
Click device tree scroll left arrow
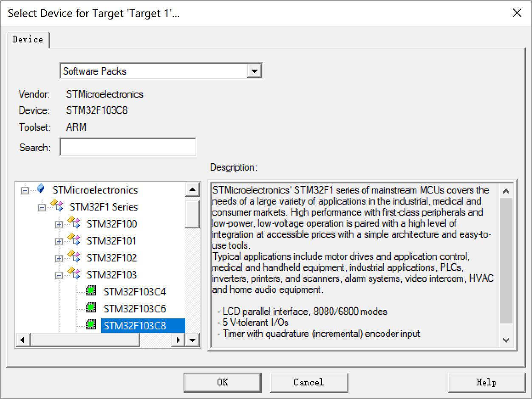pos(23,340)
